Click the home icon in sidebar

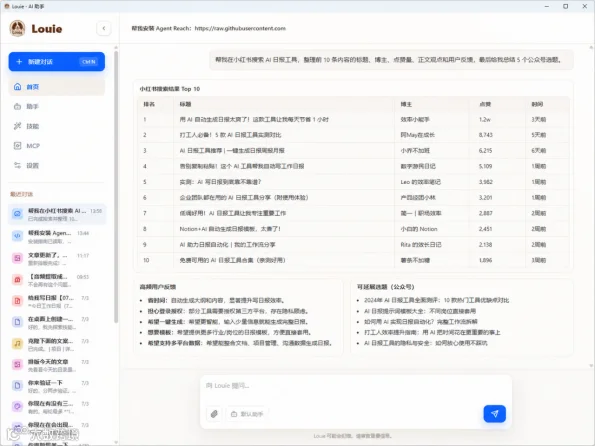point(17,87)
